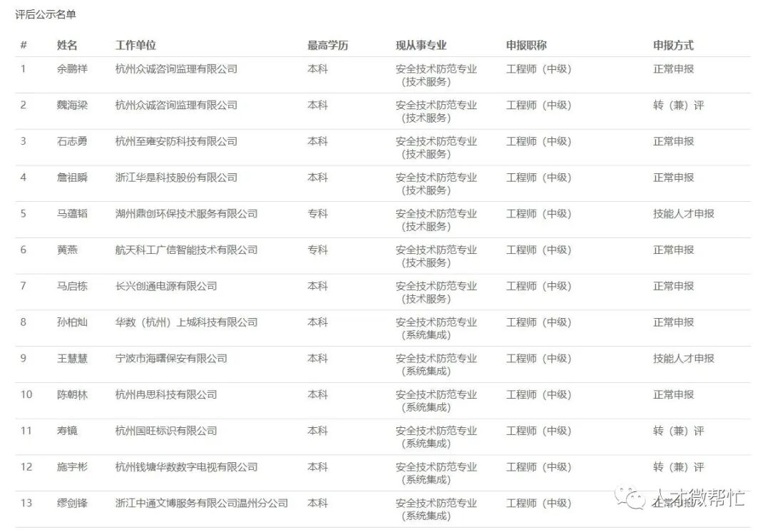Click row number 13 for 缪剑锋
The height and width of the screenshot is (532, 770).
coord(25,503)
